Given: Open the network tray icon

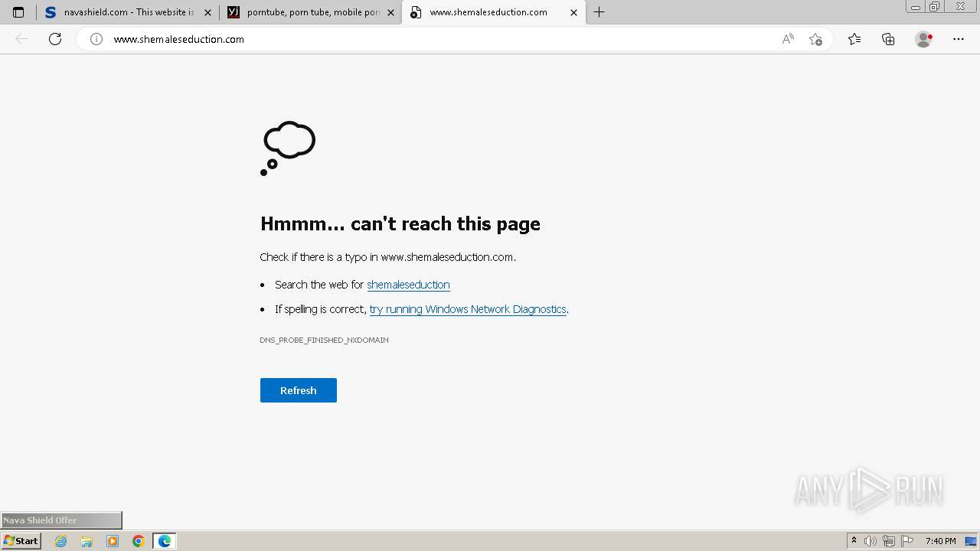Looking at the screenshot, I should coord(889,541).
